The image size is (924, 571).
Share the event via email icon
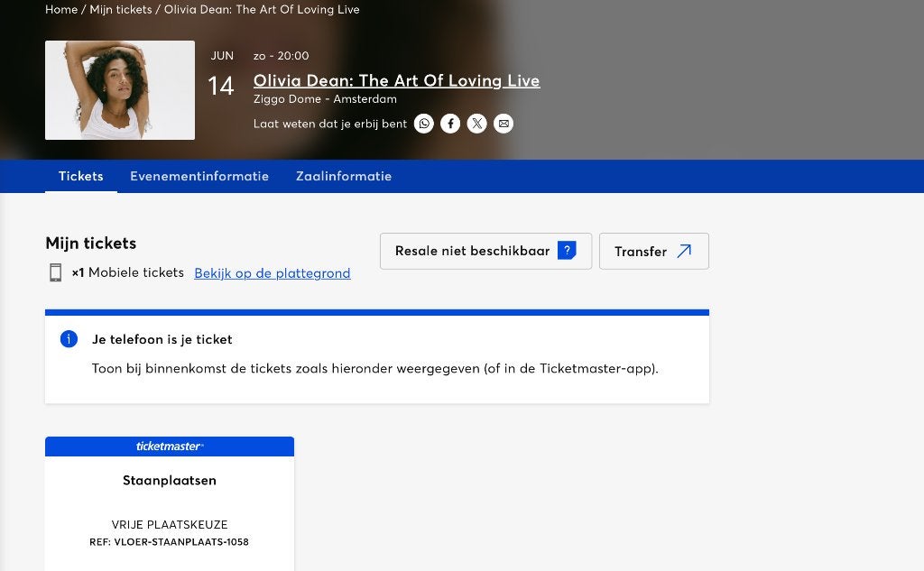tap(504, 124)
